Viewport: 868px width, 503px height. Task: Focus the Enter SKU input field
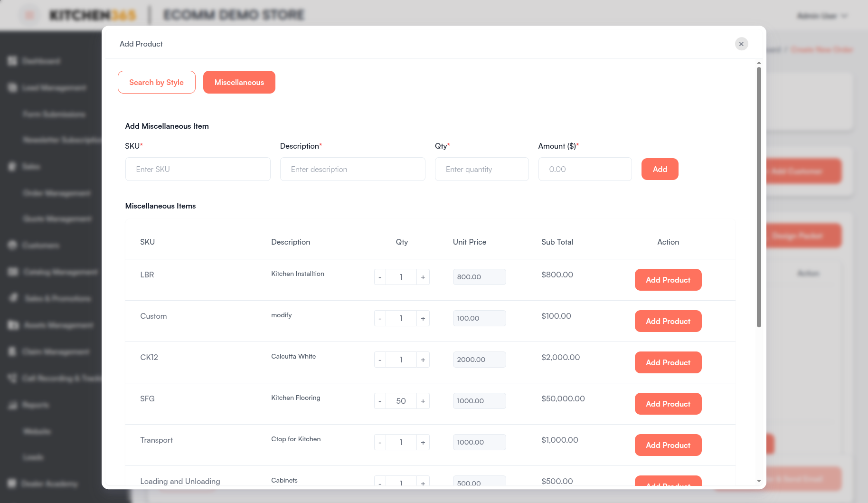198,169
